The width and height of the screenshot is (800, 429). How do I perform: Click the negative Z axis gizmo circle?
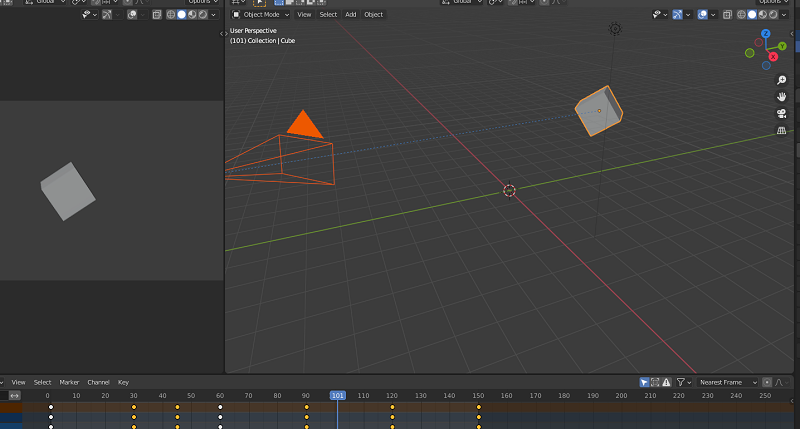766,65
